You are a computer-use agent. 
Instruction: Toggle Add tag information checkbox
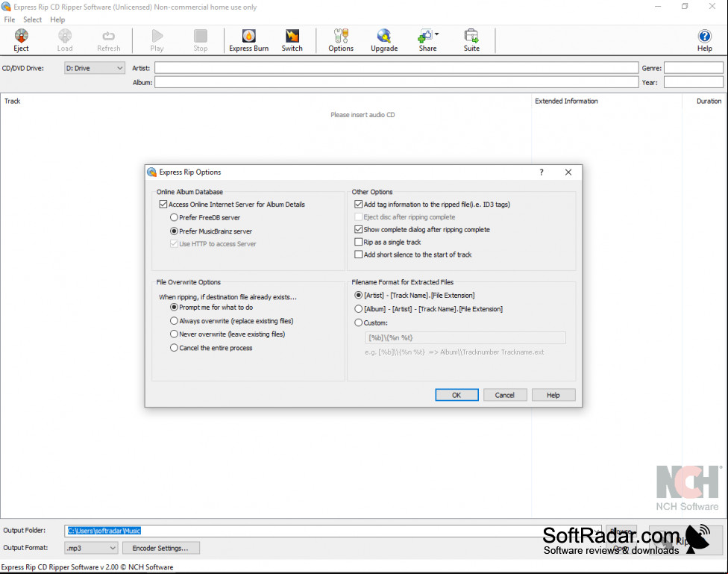[x=359, y=204]
